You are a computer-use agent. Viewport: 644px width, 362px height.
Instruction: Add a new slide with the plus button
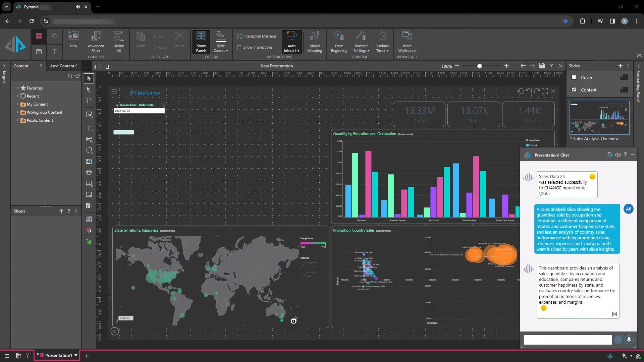620,66
